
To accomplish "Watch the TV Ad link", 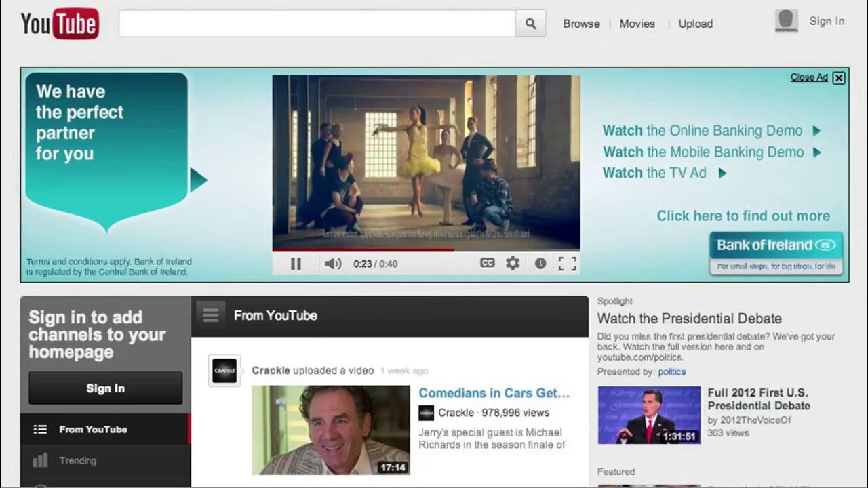I will (x=665, y=173).
